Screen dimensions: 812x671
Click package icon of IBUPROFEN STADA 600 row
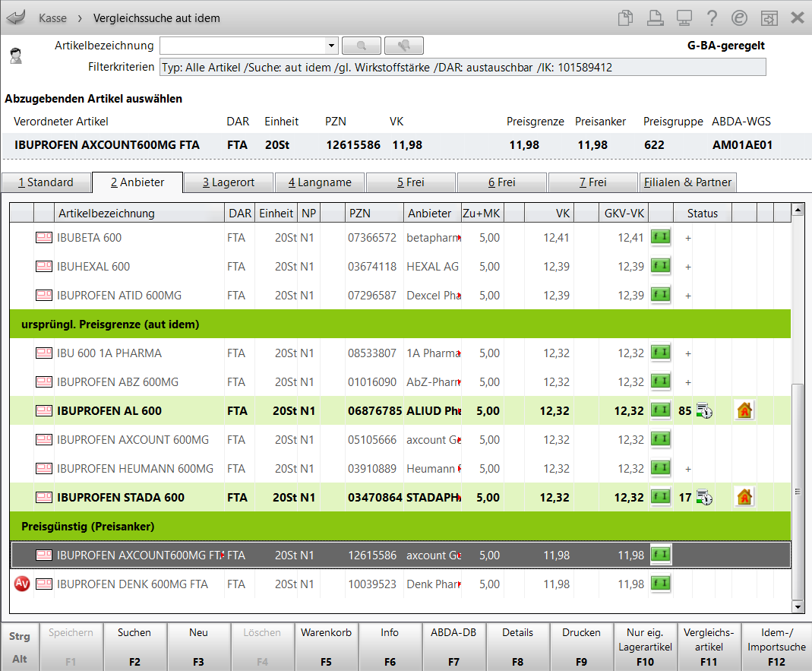(44, 498)
